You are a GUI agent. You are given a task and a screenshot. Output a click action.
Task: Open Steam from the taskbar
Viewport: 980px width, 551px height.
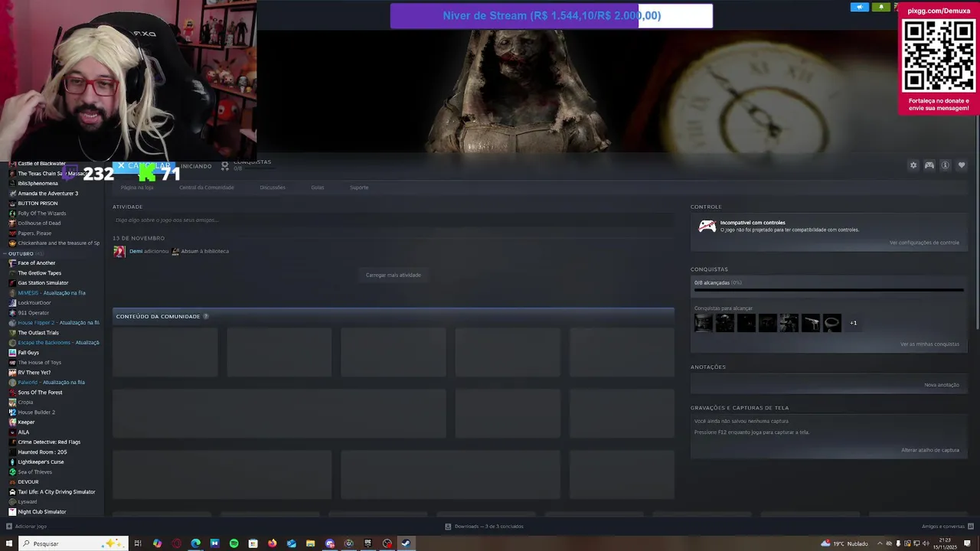406,543
